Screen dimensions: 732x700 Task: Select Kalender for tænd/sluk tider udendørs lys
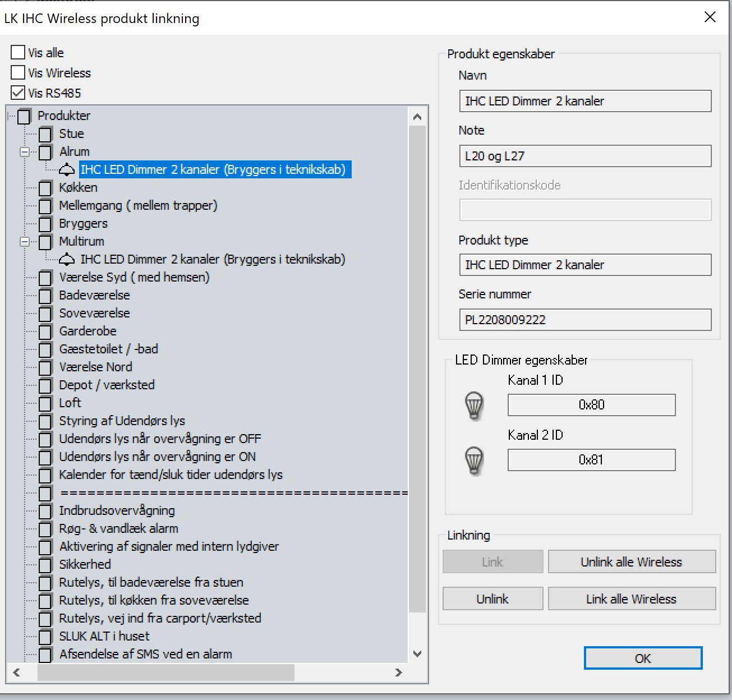click(171, 475)
